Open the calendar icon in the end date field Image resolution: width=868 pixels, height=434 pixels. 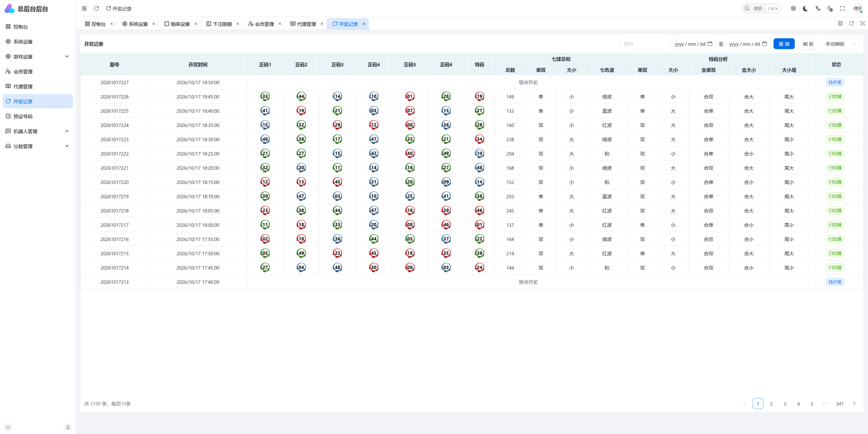[765, 44]
